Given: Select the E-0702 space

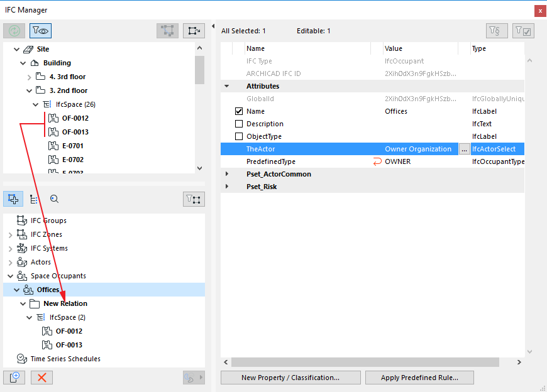Looking at the screenshot, I should click(x=73, y=160).
